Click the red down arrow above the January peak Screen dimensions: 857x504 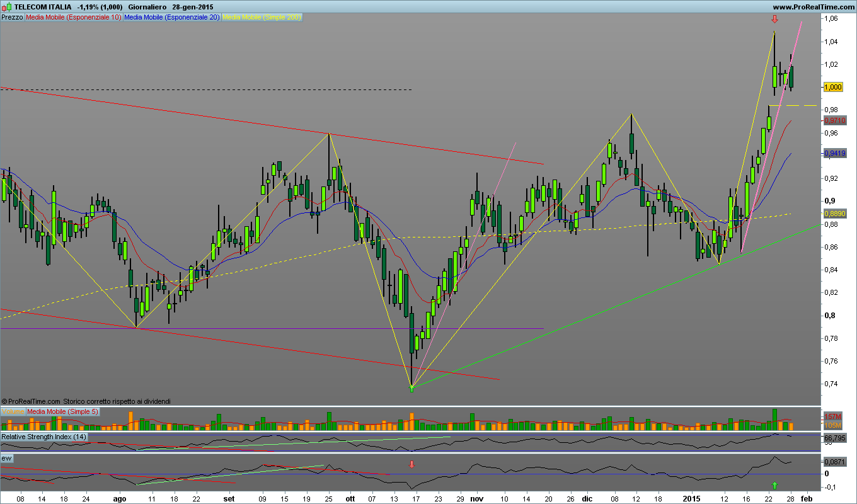click(x=774, y=20)
